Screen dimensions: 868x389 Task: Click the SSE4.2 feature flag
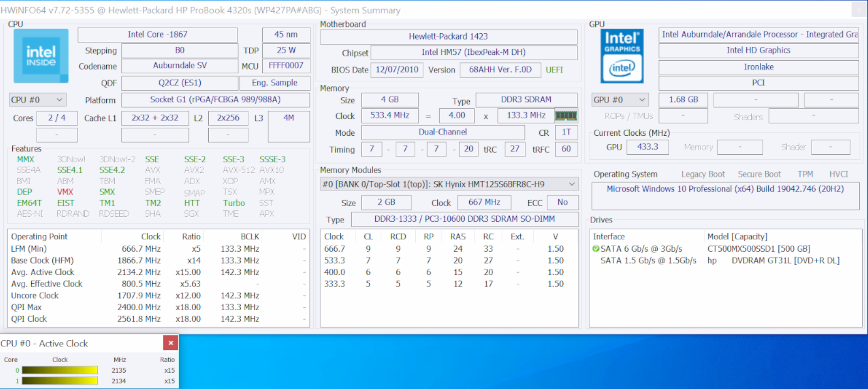tap(112, 170)
